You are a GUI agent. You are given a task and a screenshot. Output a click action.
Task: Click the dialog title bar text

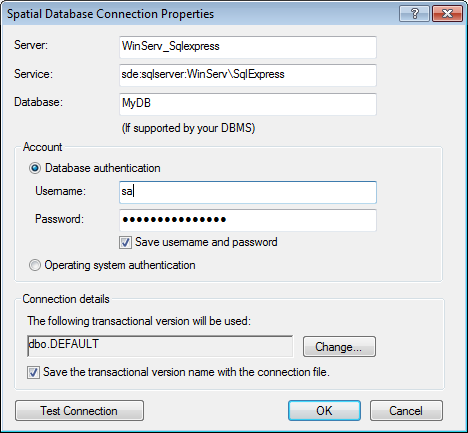click(x=110, y=14)
